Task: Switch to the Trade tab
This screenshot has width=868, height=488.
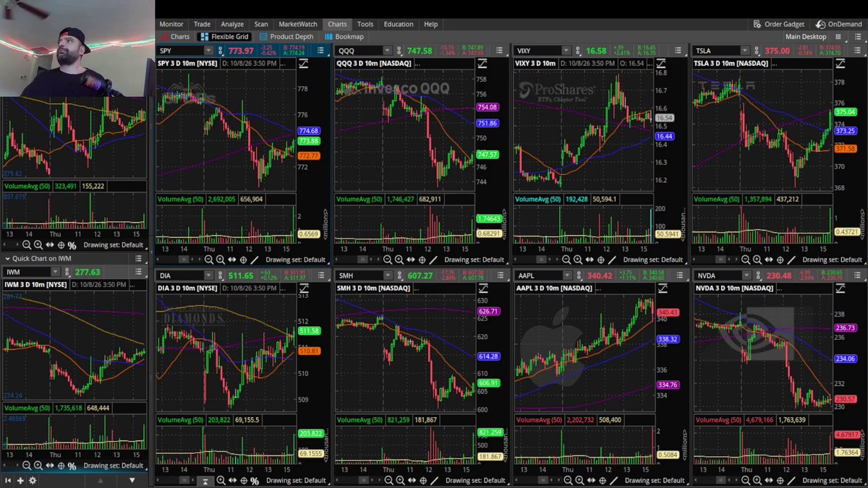Action: click(x=203, y=25)
